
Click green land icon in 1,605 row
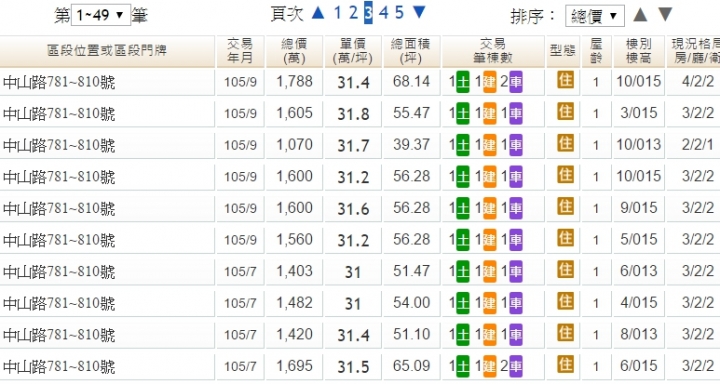[463, 113]
